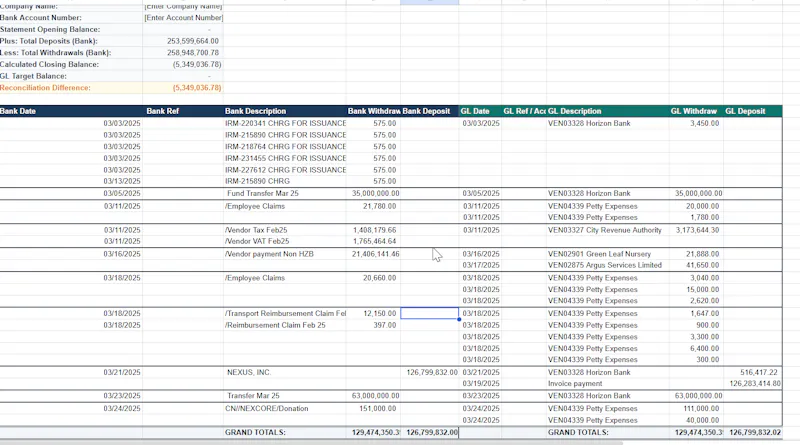Select the Bank Date header cell
Viewport: 800px width, 445px height.
coord(71,111)
